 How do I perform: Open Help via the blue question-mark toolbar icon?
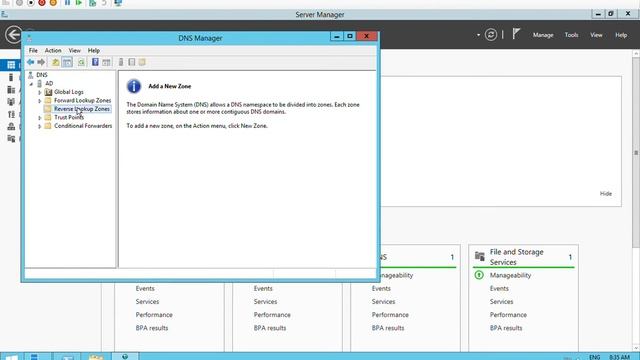pyautogui.click(x=95, y=62)
